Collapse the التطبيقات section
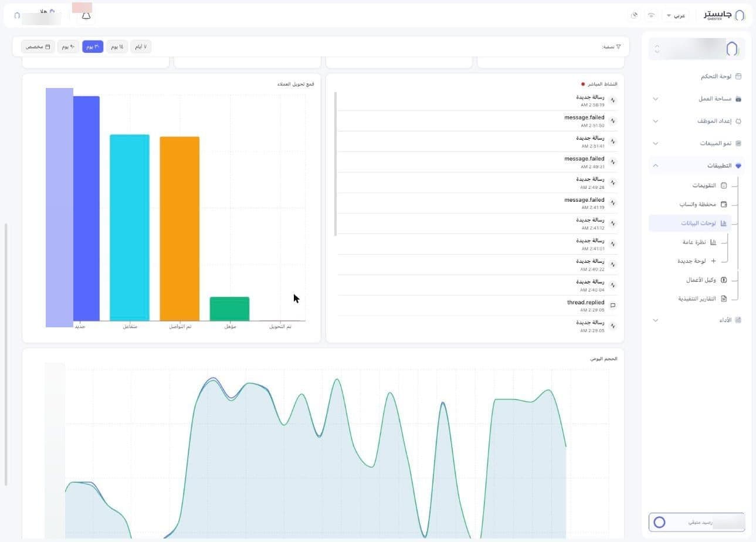Viewport: 756px width, 542px height. coord(656,166)
